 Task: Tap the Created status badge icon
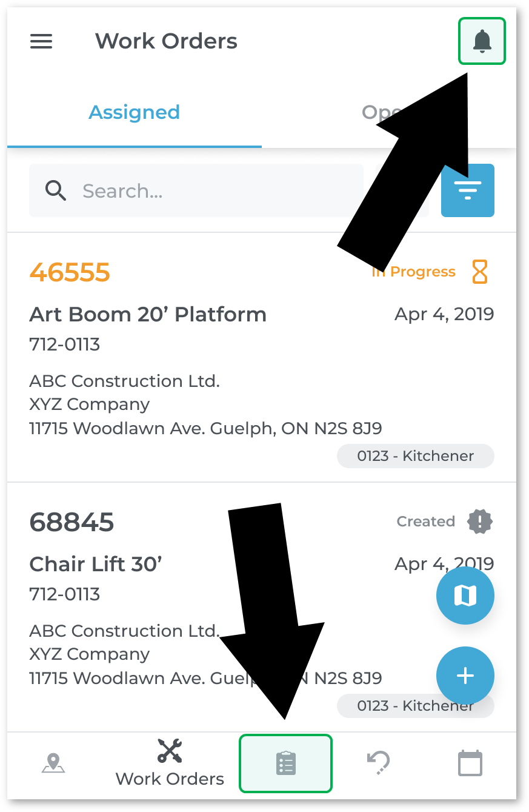[x=480, y=522]
